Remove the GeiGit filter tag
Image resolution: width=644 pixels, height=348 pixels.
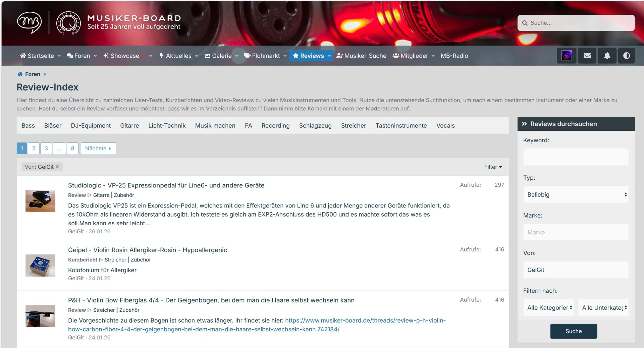[x=57, y=167]
